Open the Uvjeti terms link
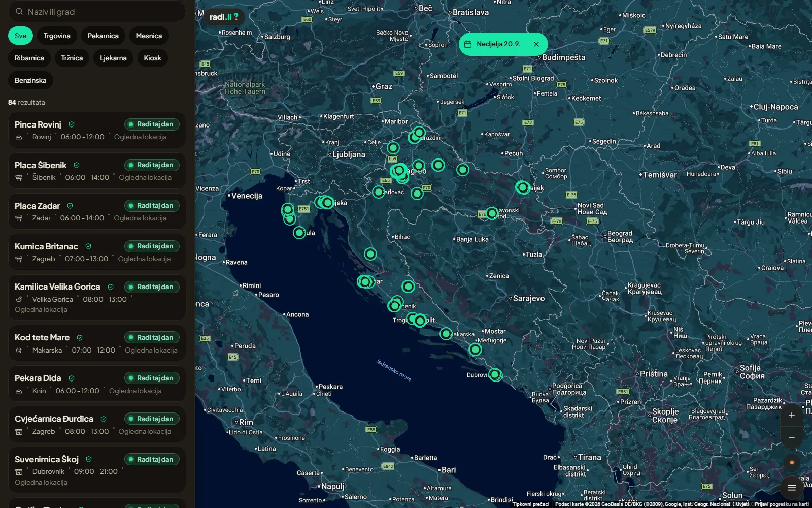The image size is (812, 508). 742,504
